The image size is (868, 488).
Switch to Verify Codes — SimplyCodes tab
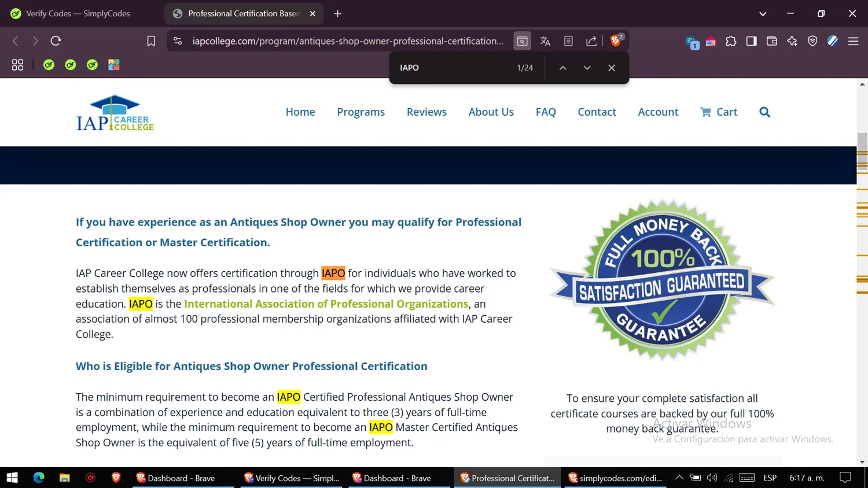(78, 13)
